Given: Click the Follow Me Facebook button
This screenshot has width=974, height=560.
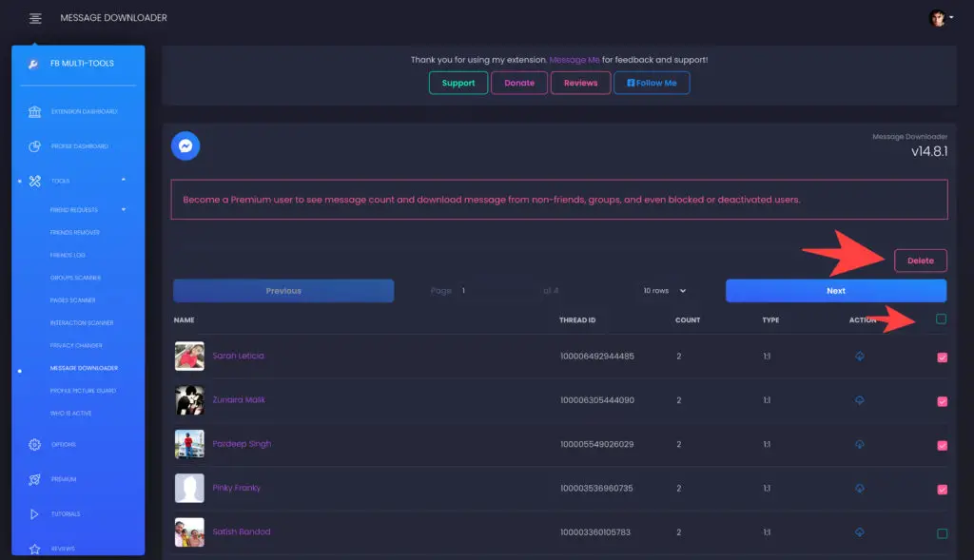Looking at the screenshot, I should (652, 84).
